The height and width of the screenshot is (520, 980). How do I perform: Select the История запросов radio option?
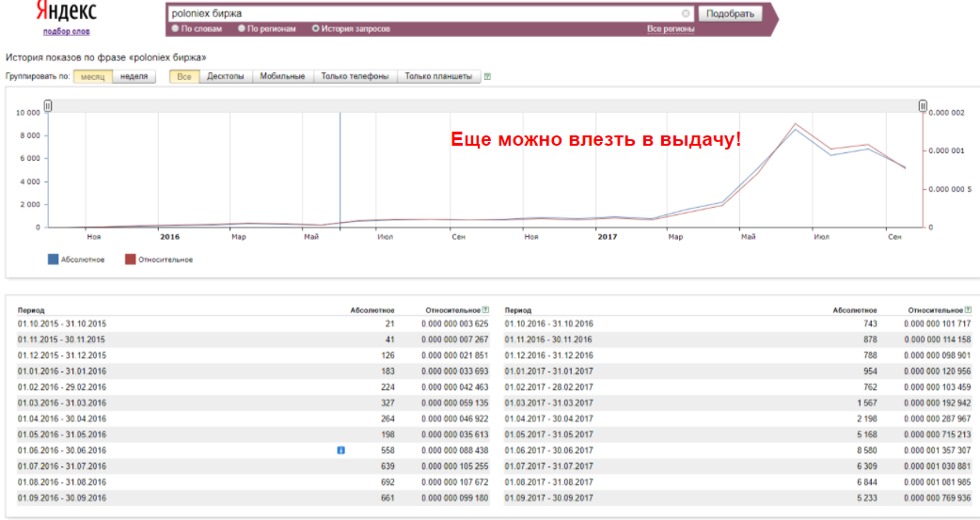pyautogui.click(x=315, y=29)
